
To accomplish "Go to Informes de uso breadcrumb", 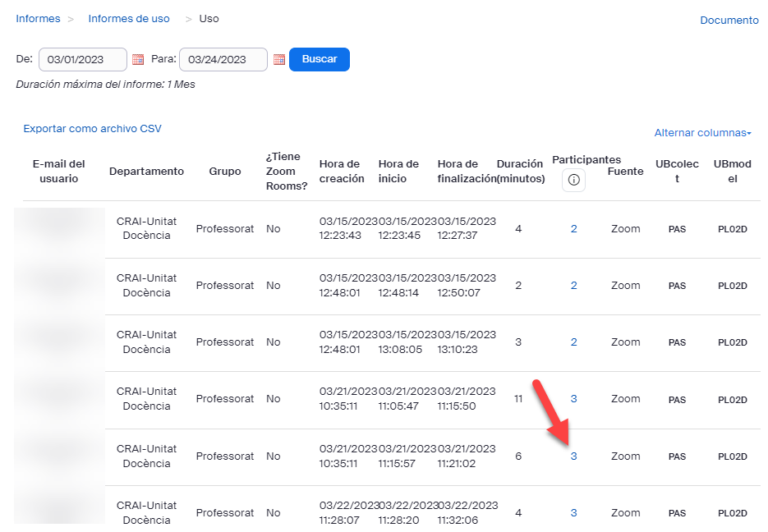I will [129, 18].
